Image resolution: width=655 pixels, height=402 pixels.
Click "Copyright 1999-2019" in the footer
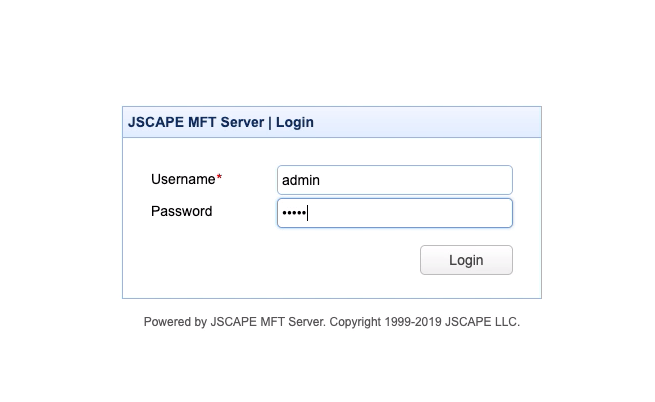click(384, 323)
